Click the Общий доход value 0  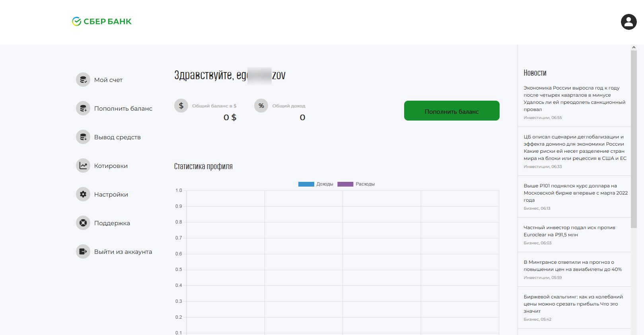303,117
